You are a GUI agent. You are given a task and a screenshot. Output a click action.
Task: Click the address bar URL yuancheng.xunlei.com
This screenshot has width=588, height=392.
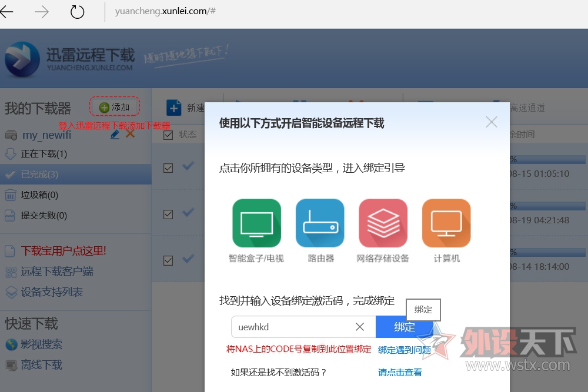tap(165, 11)
